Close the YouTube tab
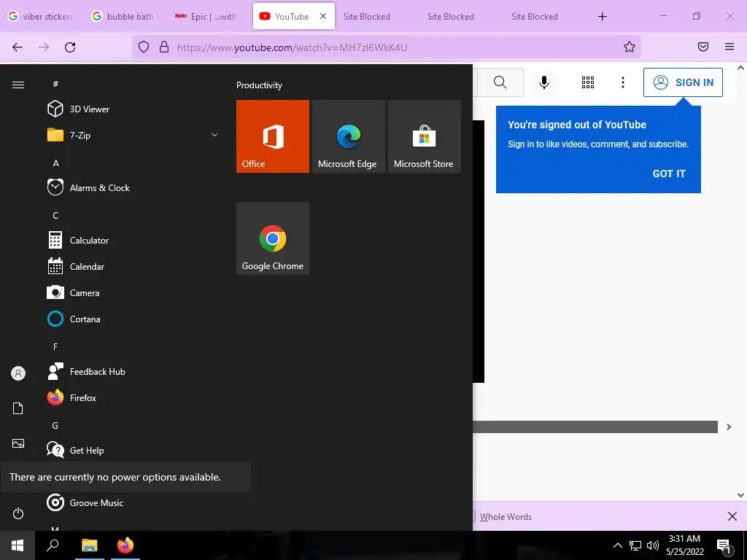The image size is (747, 560). [x=323, y=16]
